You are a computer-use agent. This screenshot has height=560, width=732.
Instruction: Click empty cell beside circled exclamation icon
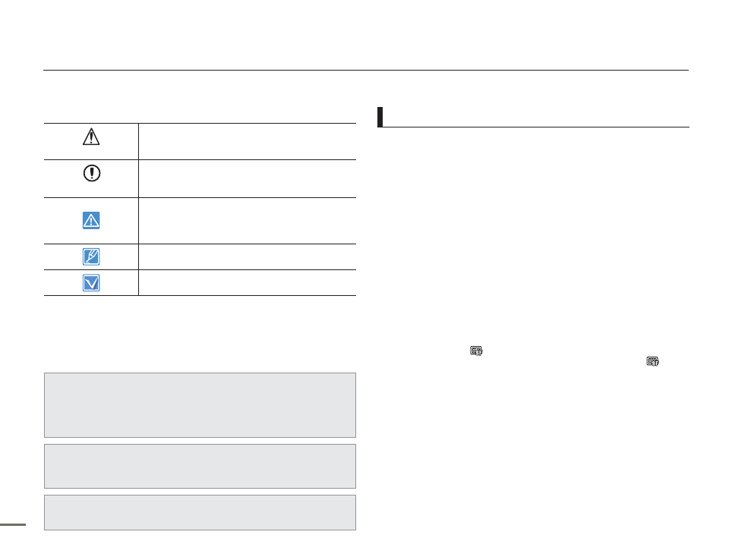tap(247, 178)
